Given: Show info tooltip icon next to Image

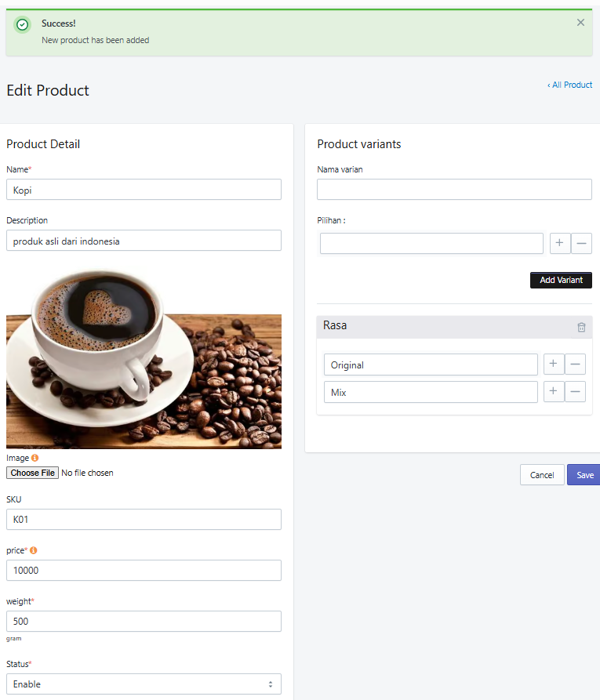Looking at the screenshot, I should 35,458.
